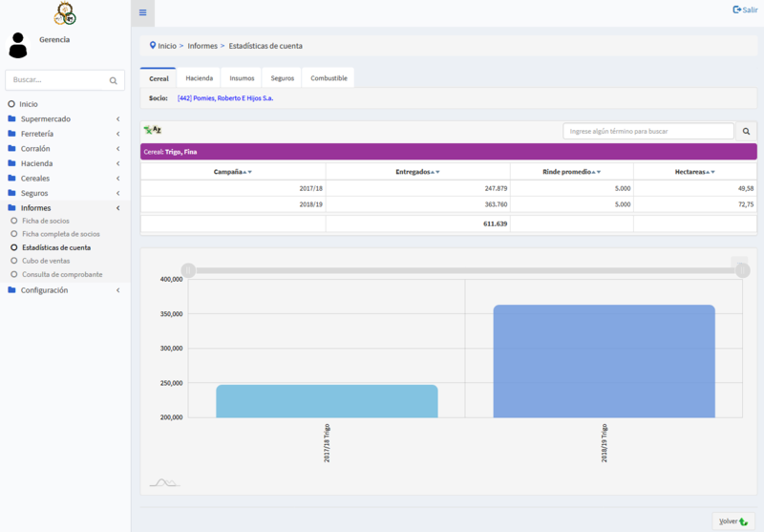The width and height of the screenshot is (764, 532).
Task: Click the sidebar search magnifier icon
Action: point(114,81)
